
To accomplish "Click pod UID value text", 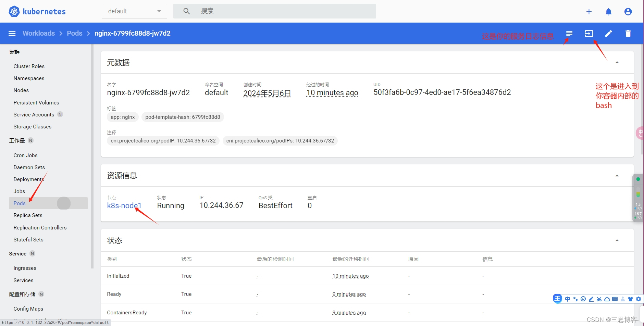I will pos(442,92).
